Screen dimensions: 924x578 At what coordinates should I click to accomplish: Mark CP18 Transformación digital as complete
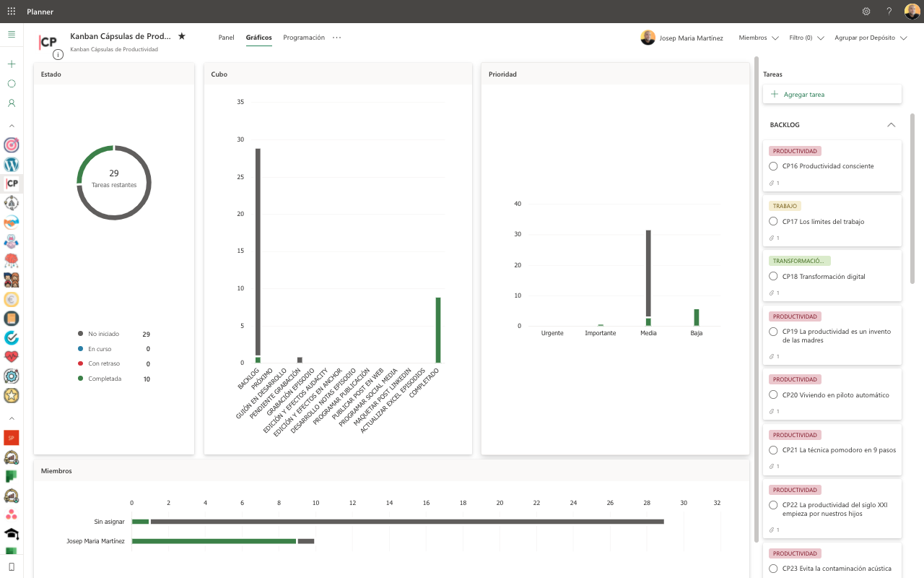coord(774,277)
